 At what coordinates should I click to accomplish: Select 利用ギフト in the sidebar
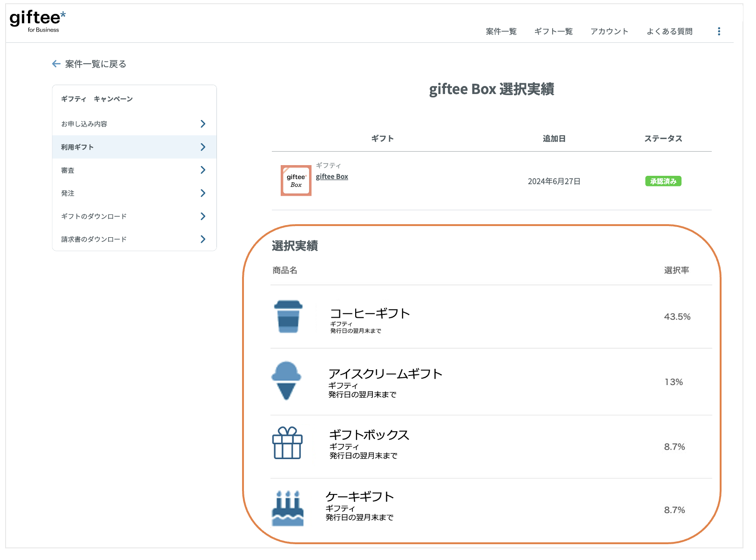pos(135,147)
